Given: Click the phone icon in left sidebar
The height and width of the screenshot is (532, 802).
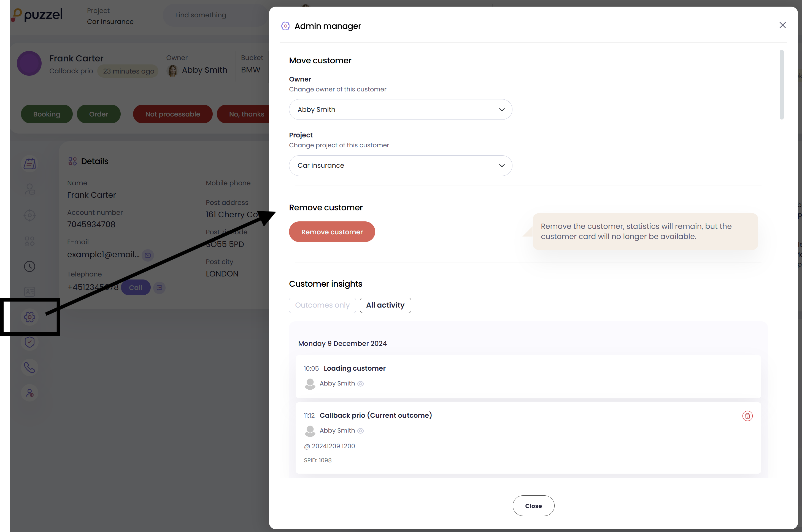Looking at the screenshot, I should pos(29,367).
